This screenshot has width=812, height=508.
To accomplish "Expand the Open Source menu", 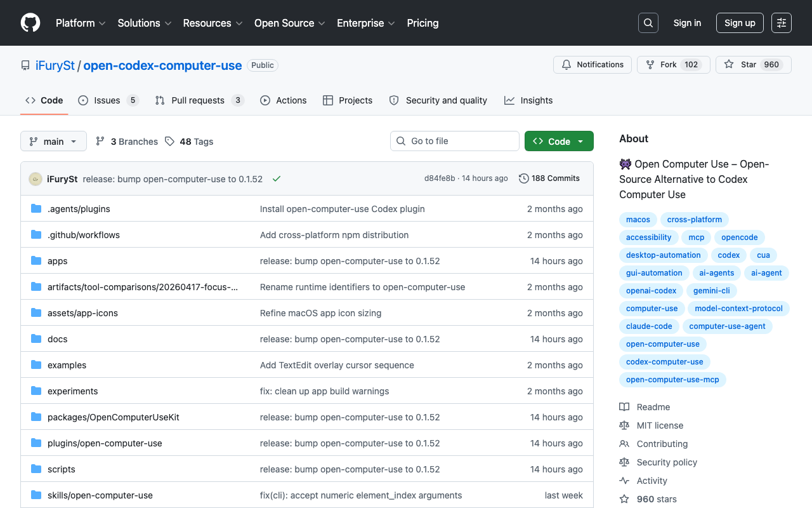I will point(290,23).
